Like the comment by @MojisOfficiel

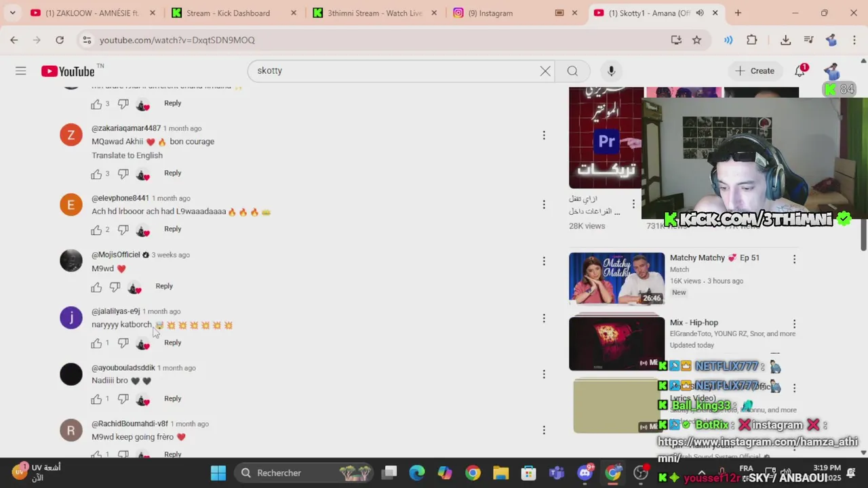coord(96,287)
